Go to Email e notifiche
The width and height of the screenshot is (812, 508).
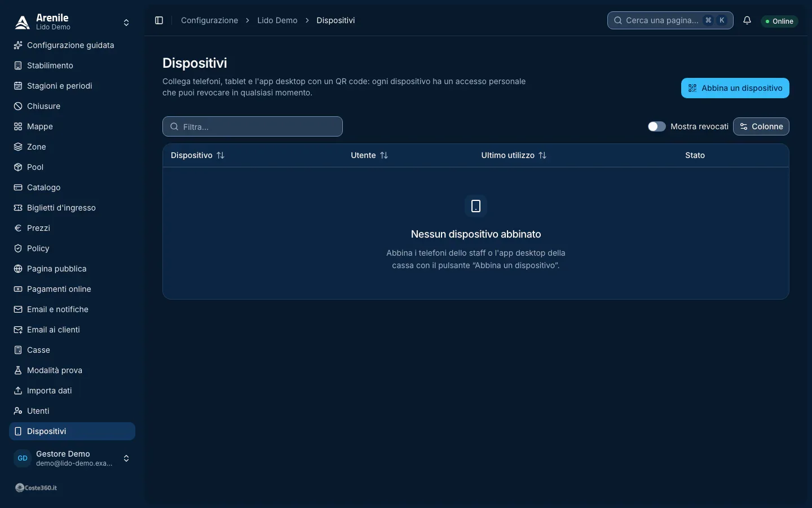72,309
